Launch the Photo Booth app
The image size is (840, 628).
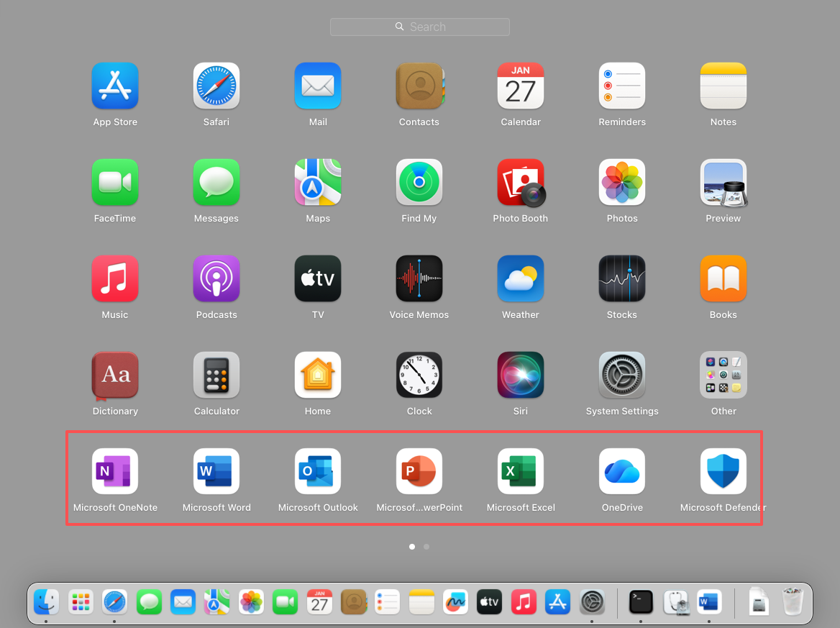[x=521, y=183]
